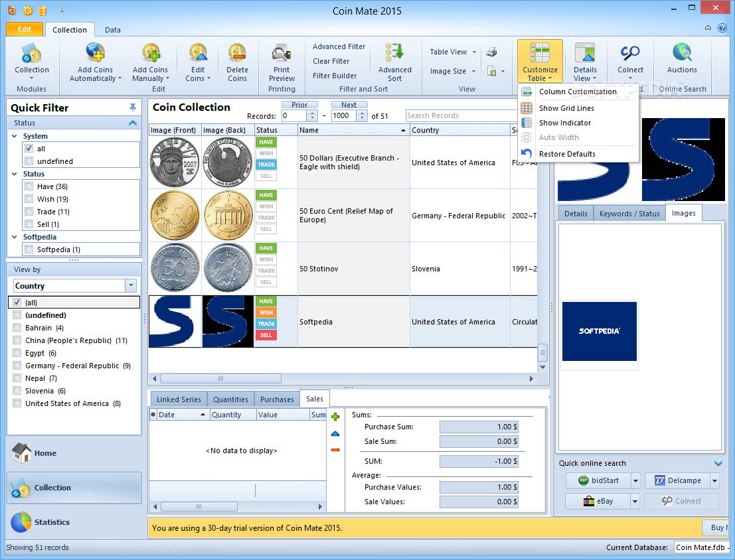Open the View by Country dropdown
This screenshot has width=735, height=560.
pos(131,285)
